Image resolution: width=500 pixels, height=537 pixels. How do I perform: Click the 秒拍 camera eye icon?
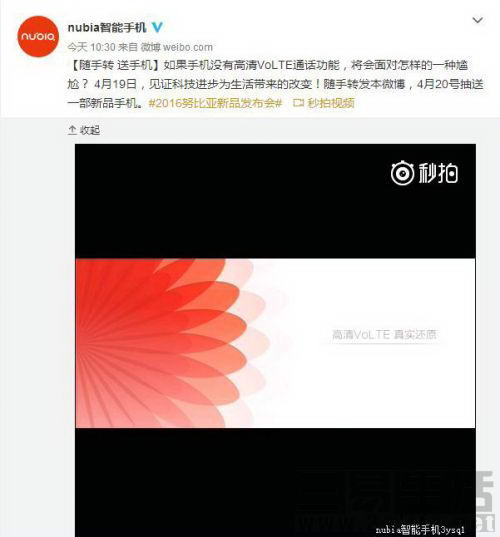pyautogui.click(x=402, y=173)
